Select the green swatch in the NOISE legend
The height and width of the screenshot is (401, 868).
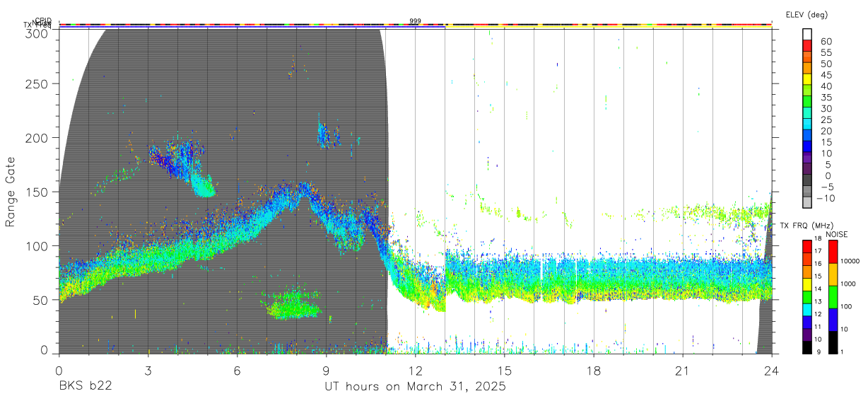tap(832, 297)
